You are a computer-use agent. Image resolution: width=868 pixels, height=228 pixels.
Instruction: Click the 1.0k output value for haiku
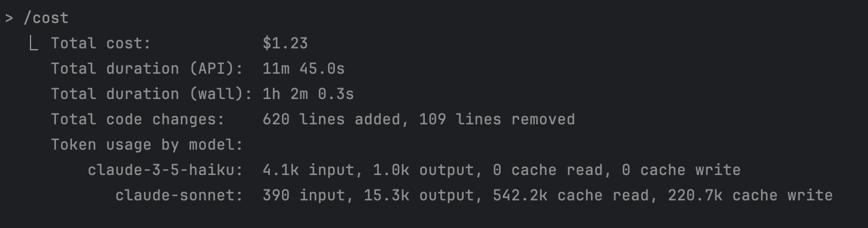point(423,170)
